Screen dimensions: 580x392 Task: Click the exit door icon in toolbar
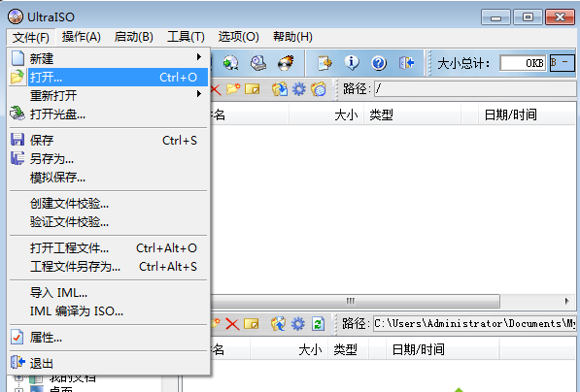(x=406, y=63)
